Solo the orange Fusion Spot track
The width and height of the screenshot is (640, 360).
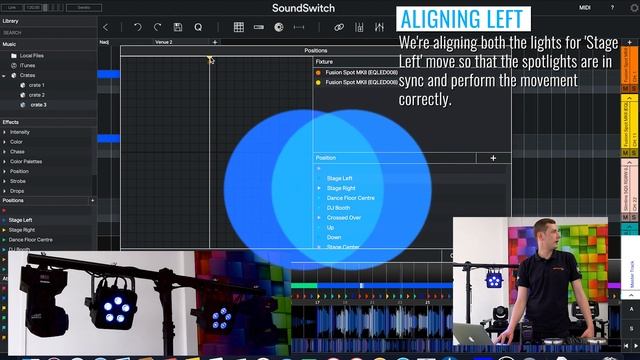click(634, 89)
